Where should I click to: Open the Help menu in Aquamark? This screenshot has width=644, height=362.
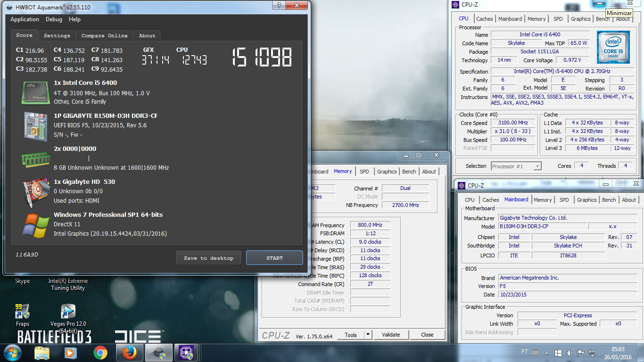[x=74, y=19]
